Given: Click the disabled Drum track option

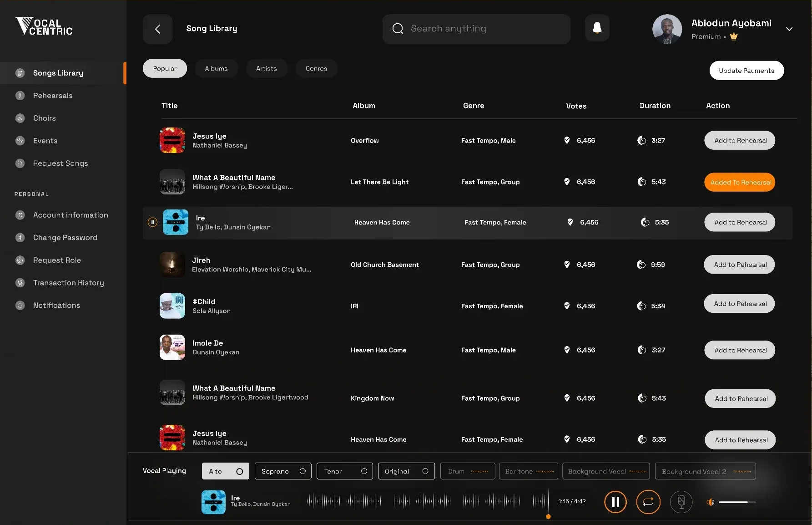Looking at the screenshot, I should (467, 471).
